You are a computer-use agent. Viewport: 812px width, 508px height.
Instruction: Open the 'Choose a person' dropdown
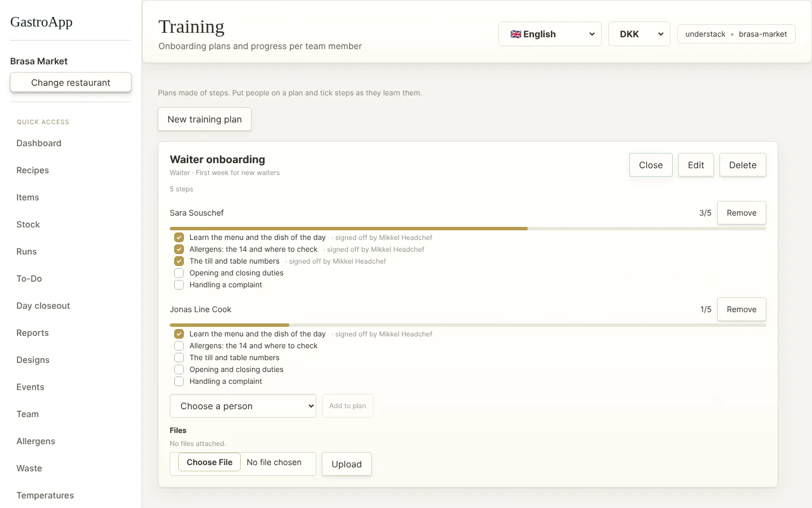click(243, 406)
